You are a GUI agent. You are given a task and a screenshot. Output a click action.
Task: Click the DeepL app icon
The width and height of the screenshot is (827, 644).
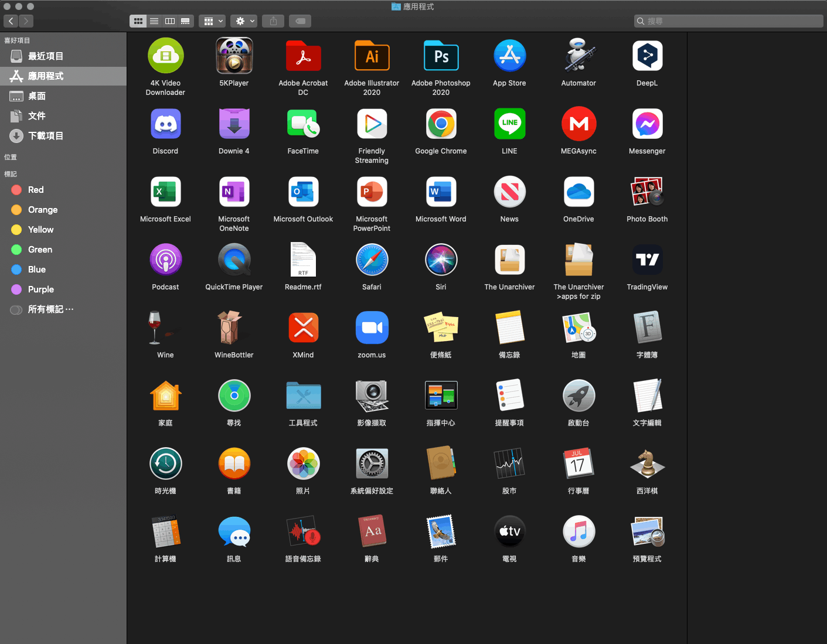coord(647,56)
